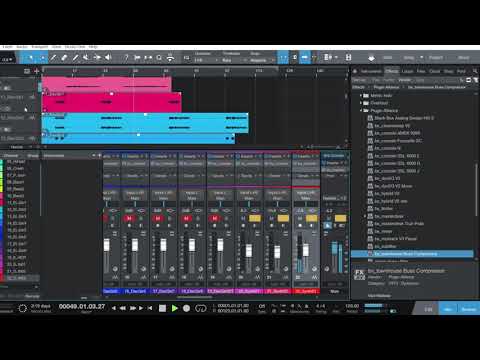Switch to the Pool browser tab

(461, 71)
